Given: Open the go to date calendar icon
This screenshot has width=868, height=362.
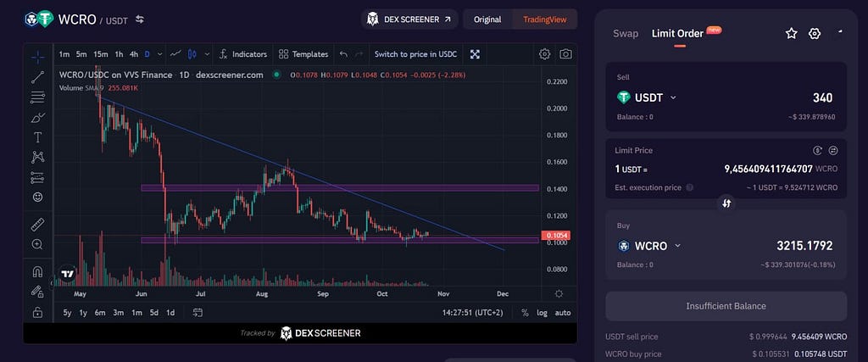Looking at the screenshot, I should (x=198, y=312).
